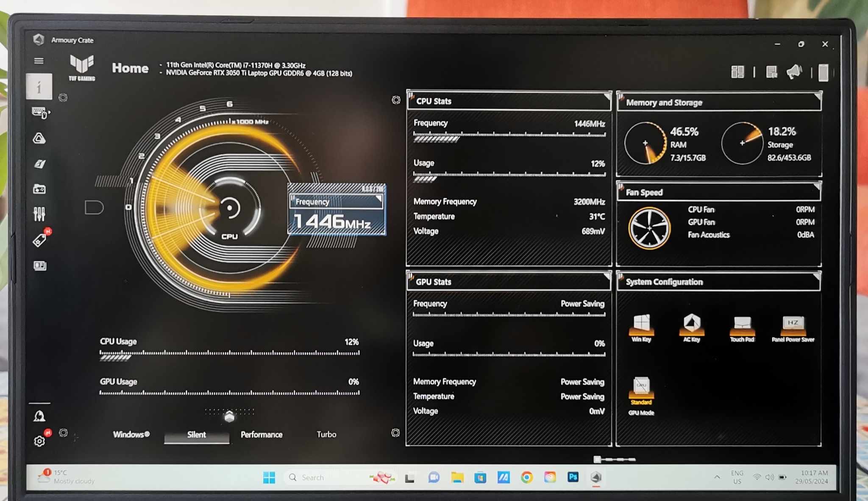This screenshot has height=501, width=868.
Task: Open GameVisual from the sidebar
Action: [x=40, y=164]
